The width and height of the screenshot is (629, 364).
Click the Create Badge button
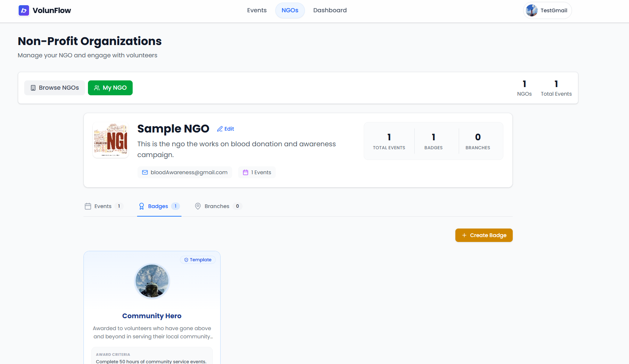[484, 235]
